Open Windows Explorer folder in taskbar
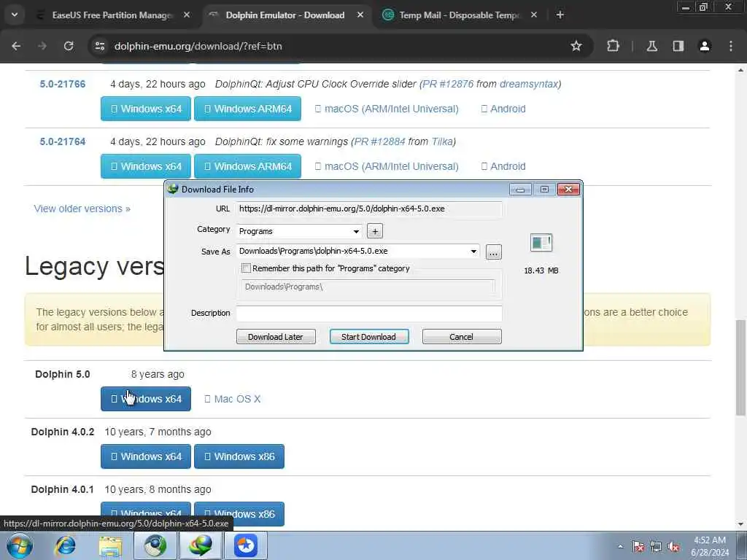This screenshot has width=747, height=560. [111, 545]
